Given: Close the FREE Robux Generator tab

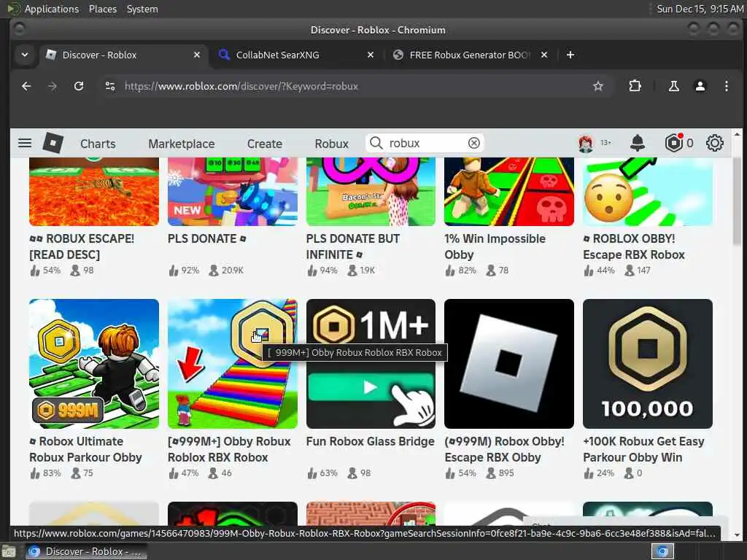Looking at the screenshot, I should point(544,55).
